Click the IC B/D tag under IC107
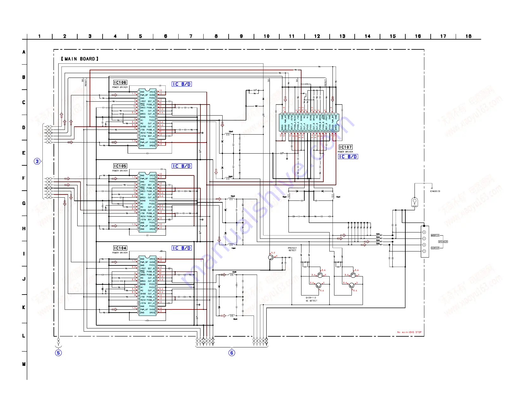The width and height of the screenshot is (532, 400). click(348, 157)
